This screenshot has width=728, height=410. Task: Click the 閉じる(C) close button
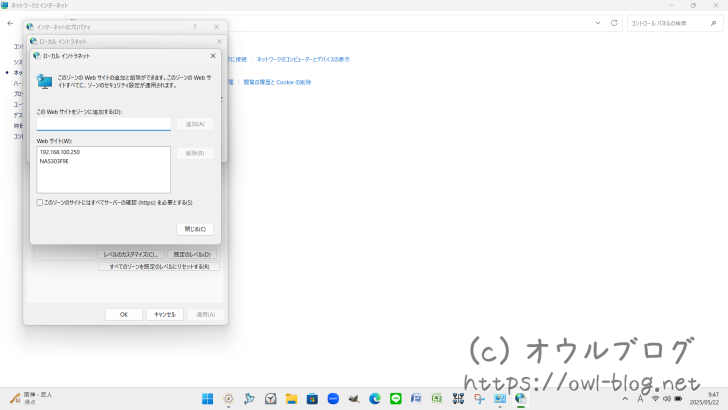click(195, 229)
